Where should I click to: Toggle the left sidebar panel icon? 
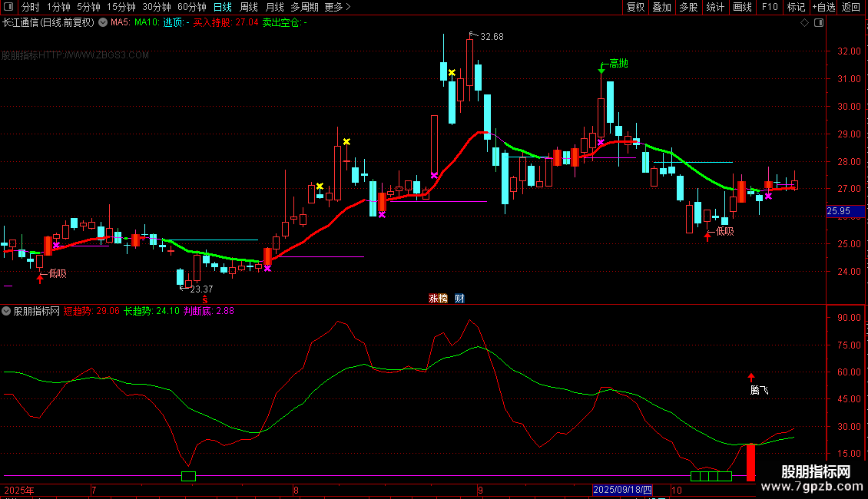(x=9, y=7)
